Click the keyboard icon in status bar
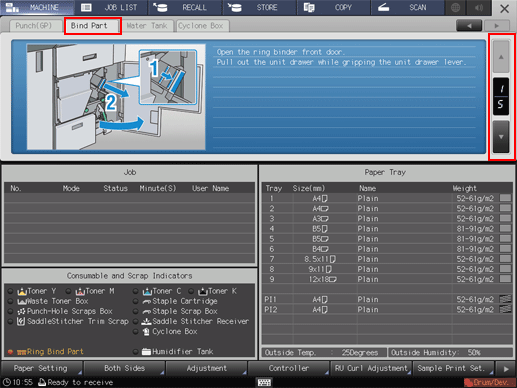The width and height of the screenshot is (517, 388). [x=264, y=383]
